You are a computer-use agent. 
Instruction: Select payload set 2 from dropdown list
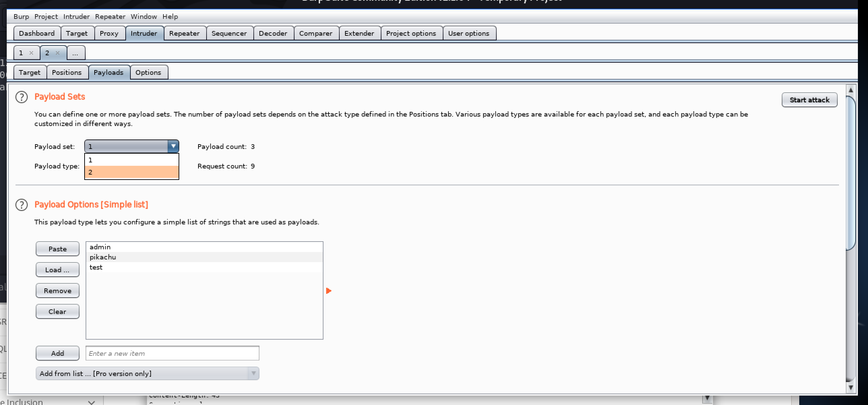point(131,172)
